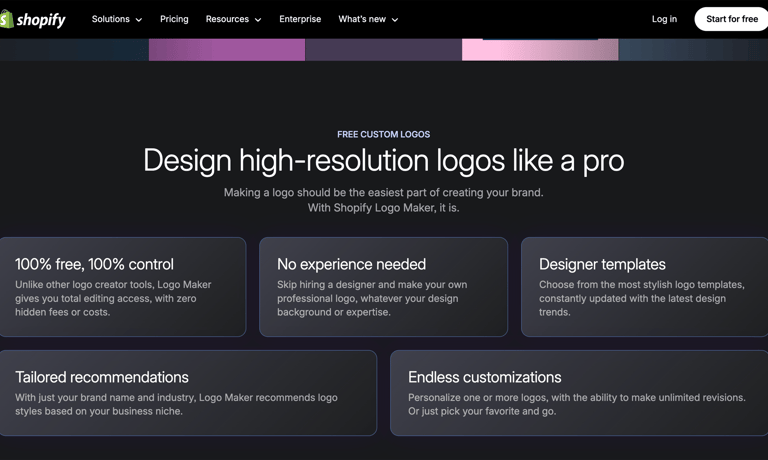Expand the Resources dropdown chevron

coord(258,20)
